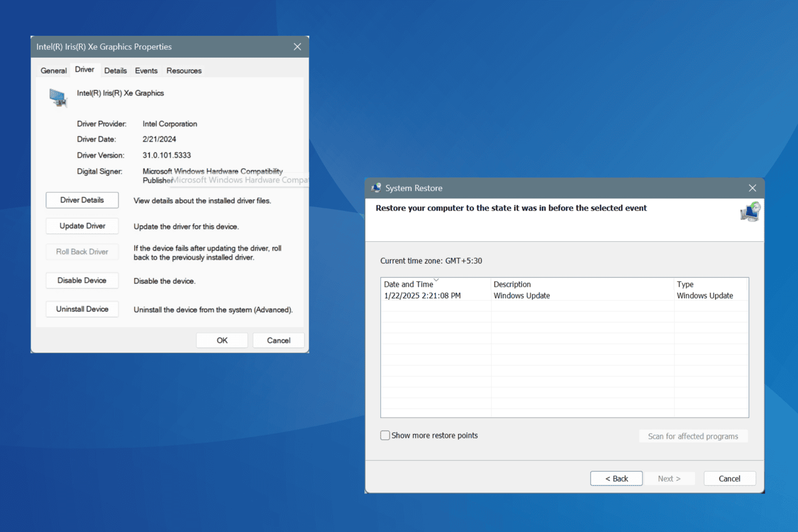Open Driver Details button
This screenshot has width=798, height=532.
tap(82, 200)
